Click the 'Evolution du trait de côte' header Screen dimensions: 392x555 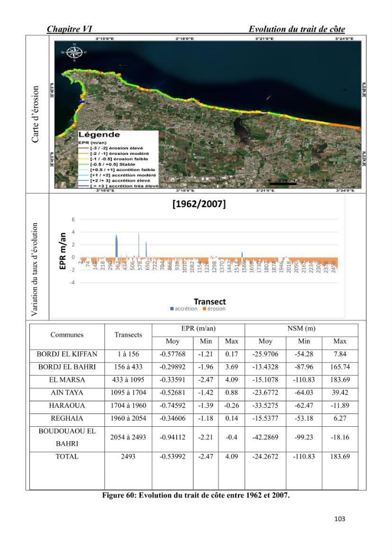coord(297,29)
